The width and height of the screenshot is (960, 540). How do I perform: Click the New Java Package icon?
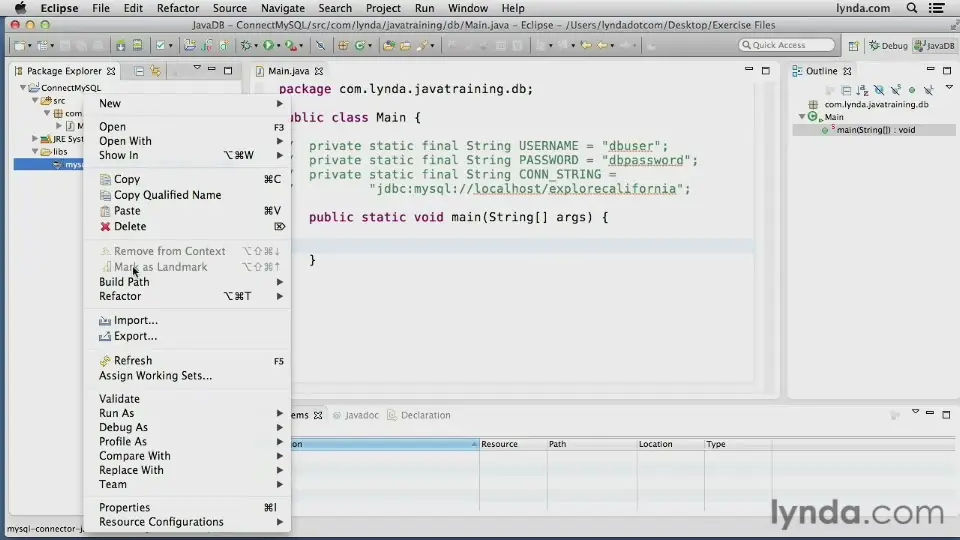coord(343,45)
